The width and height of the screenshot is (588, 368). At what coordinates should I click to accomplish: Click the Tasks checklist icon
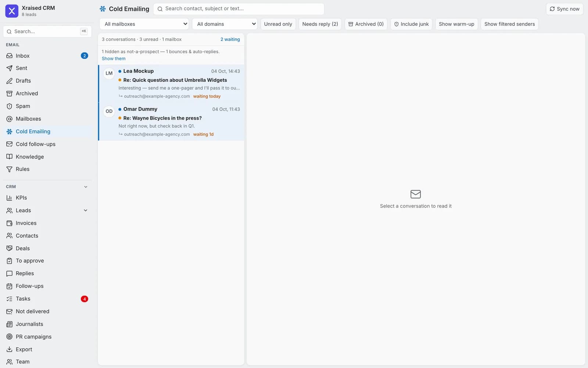click(x=10, y=299)
